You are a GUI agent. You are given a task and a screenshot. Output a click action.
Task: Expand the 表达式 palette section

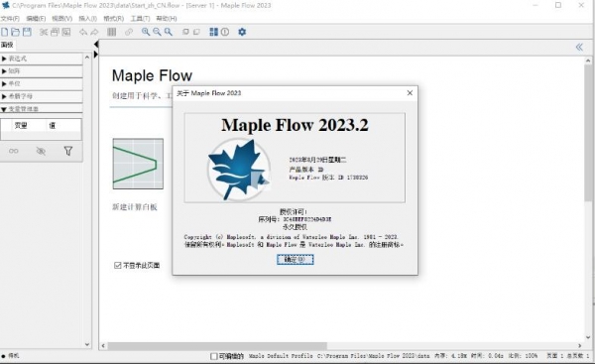42,59
